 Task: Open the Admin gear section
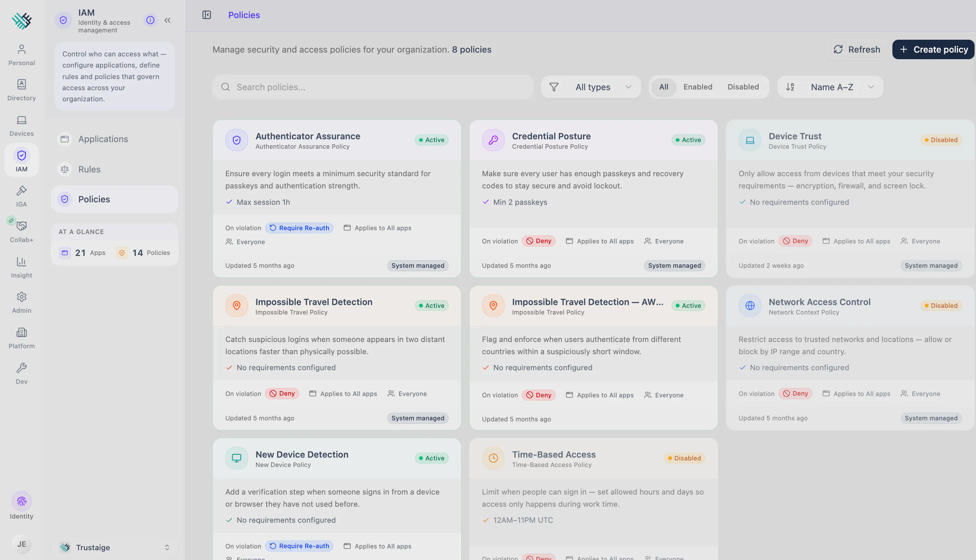click(x=22, y=303)
